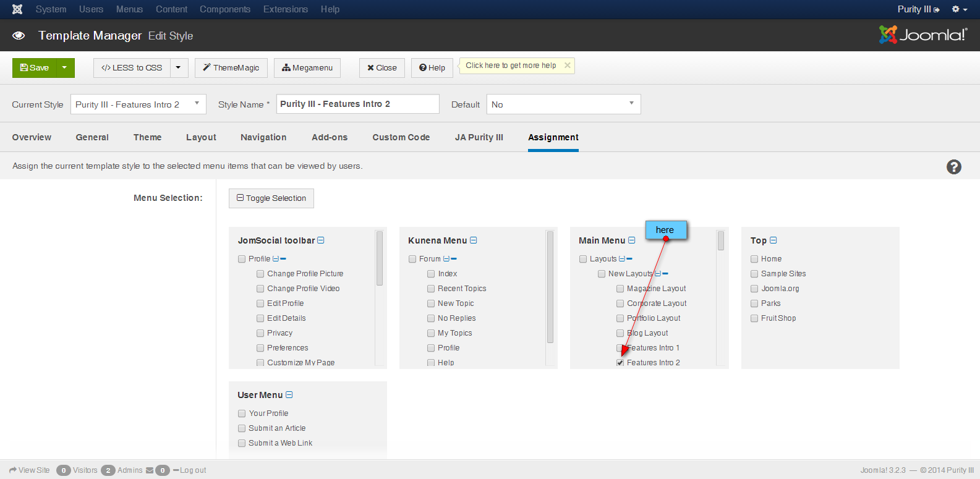
Task: Click the LESS to CSS button
Action: pyautogui.click(x=131, y=68)
